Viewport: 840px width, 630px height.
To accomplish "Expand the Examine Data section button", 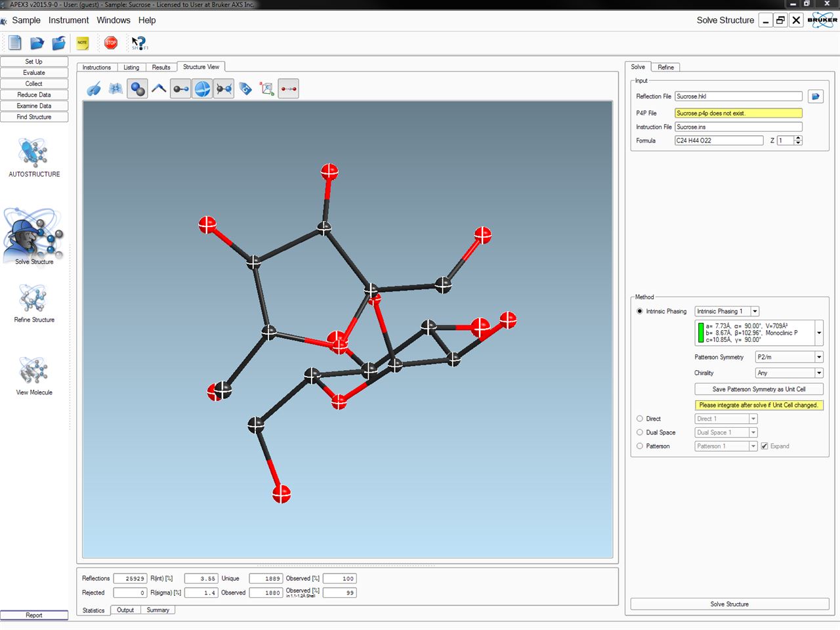I will (34, 106).
